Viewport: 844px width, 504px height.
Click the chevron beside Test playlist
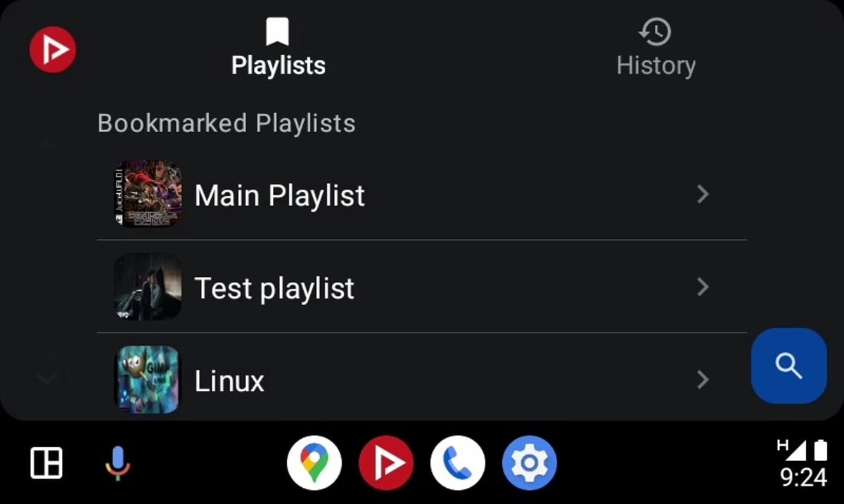tap(702, 287)
